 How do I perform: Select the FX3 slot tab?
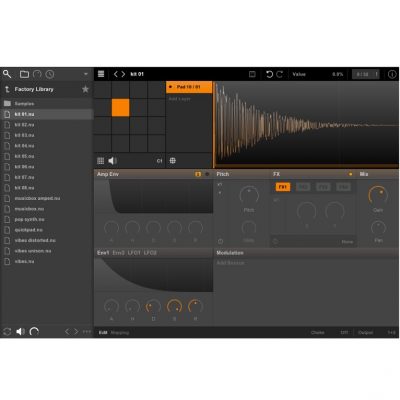323,187
